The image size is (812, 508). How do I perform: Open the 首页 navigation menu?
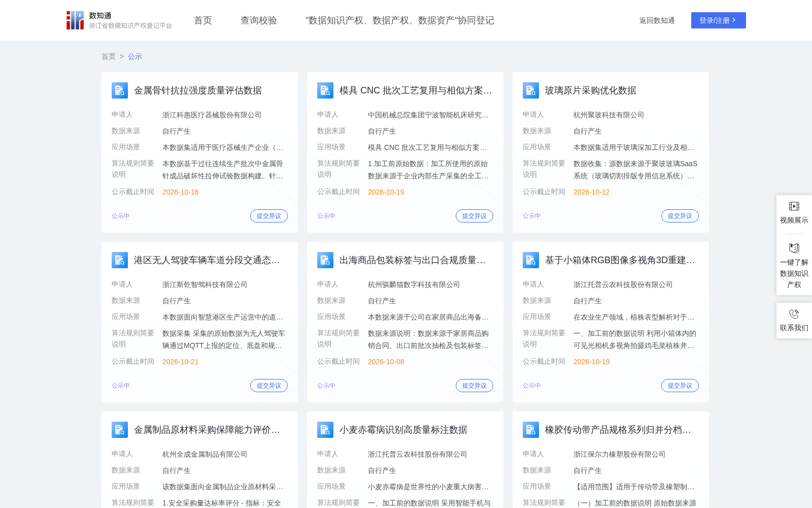tap(203, 20)
